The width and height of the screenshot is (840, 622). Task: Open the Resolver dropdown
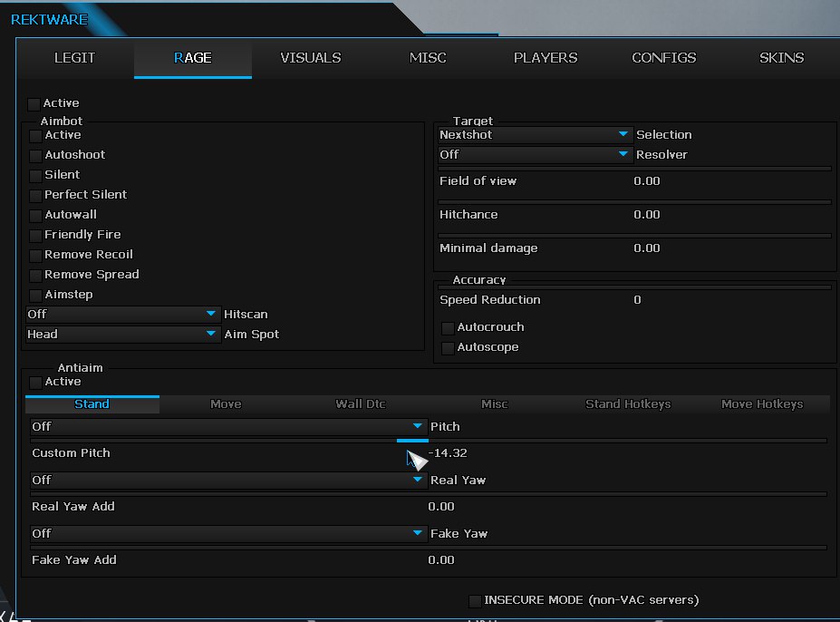pyautogui.click(x=534, y=155)
